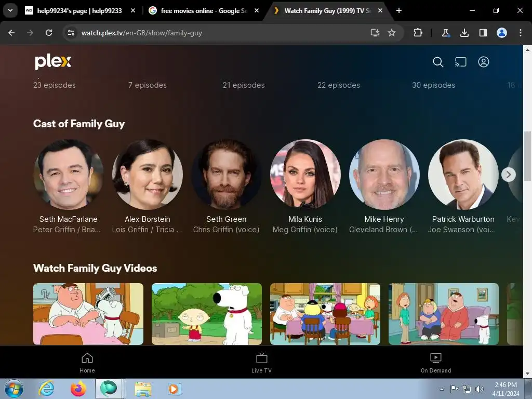Open Home in bottom navigation
The image size is (532, 399).
coord(87,363)
